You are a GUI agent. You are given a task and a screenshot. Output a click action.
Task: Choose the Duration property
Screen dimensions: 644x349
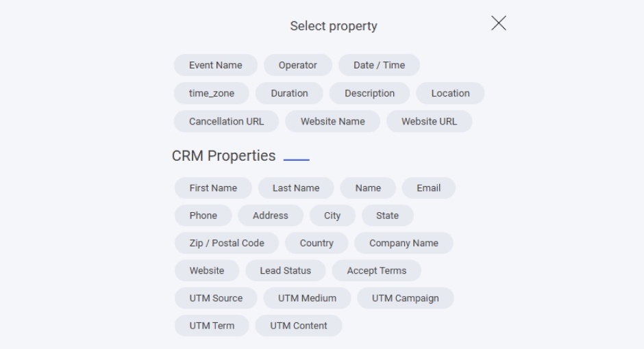(289, 93)
